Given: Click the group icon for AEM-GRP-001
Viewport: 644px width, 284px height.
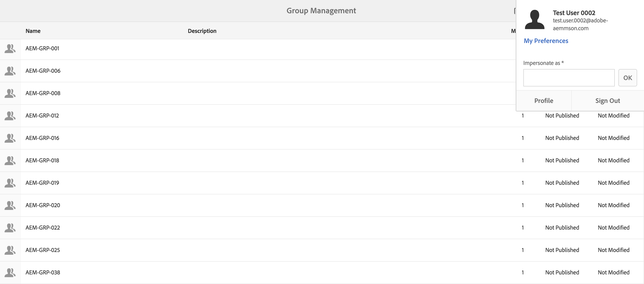Looking at the screenshot, I should tap(10, 48).
